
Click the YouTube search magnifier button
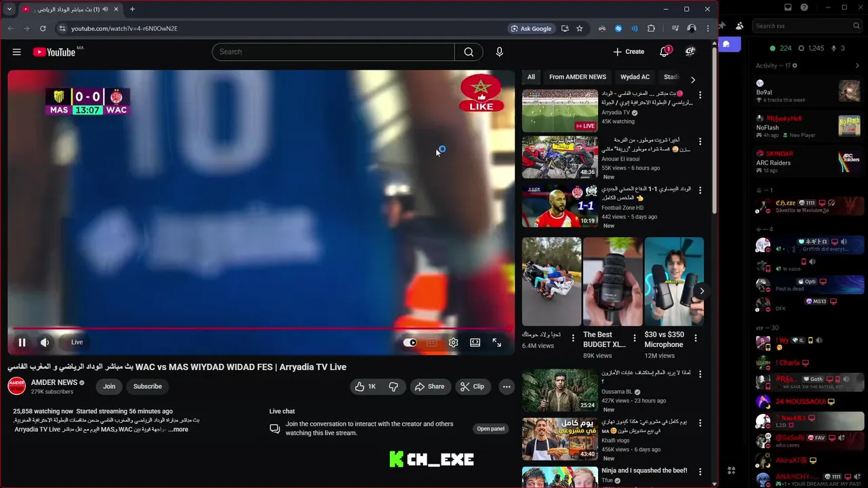click(469, 52)
